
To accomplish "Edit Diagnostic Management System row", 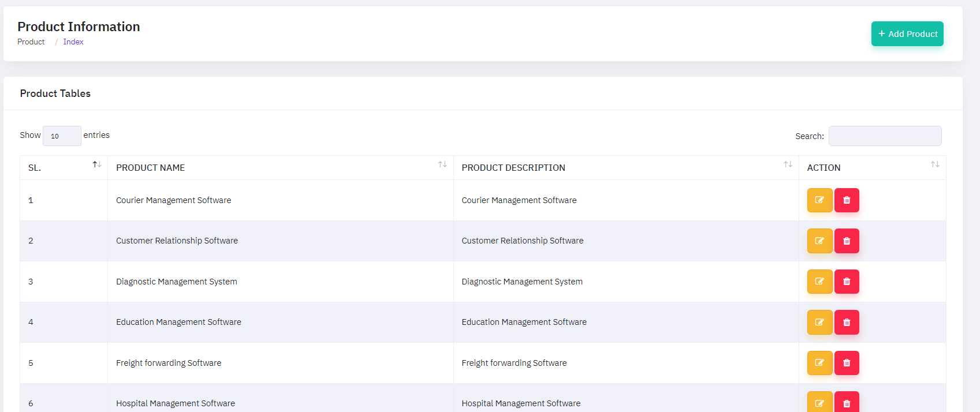I will tap(819, 282).
